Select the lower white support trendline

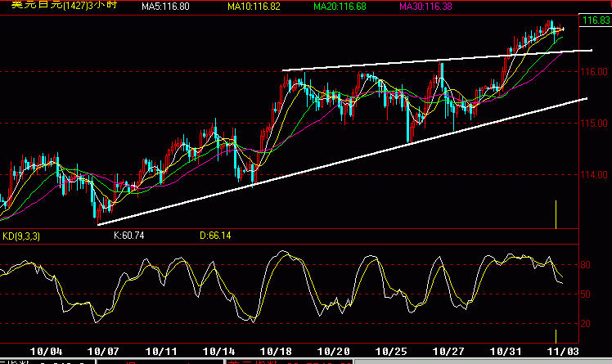(x=342, y=161)
